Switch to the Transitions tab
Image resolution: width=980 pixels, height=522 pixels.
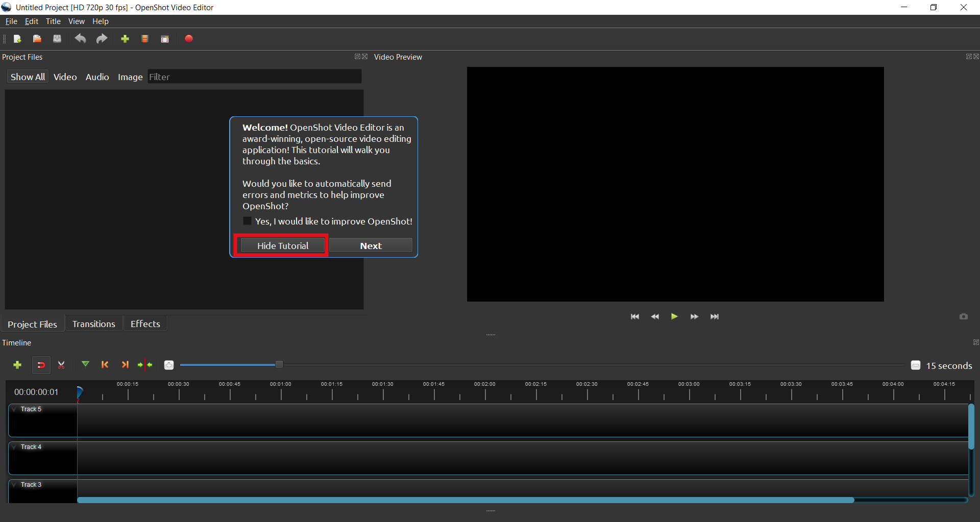point(93,324)
